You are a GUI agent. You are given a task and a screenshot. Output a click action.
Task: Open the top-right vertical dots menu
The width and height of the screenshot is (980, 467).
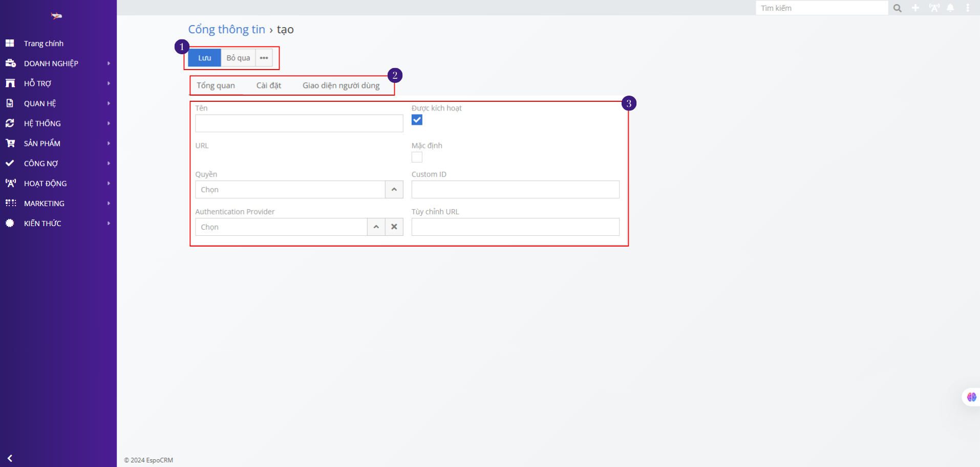pyautogui.click(x=968, y=8)
